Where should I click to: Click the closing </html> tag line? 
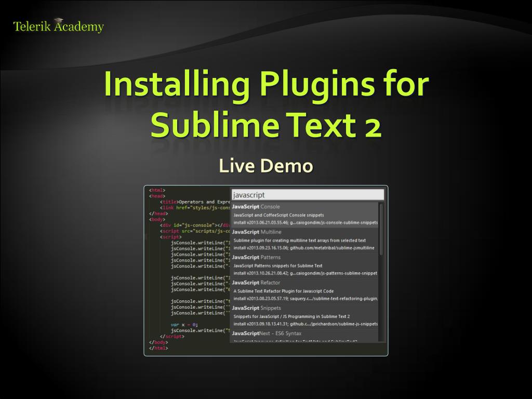pyautogui.click(x=158, y=348)
